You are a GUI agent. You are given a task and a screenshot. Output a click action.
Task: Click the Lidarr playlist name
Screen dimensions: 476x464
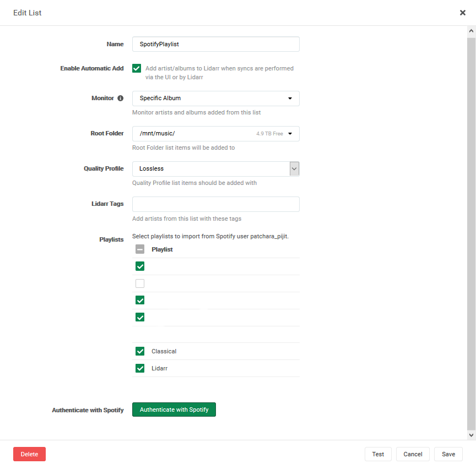pos(159,368)
